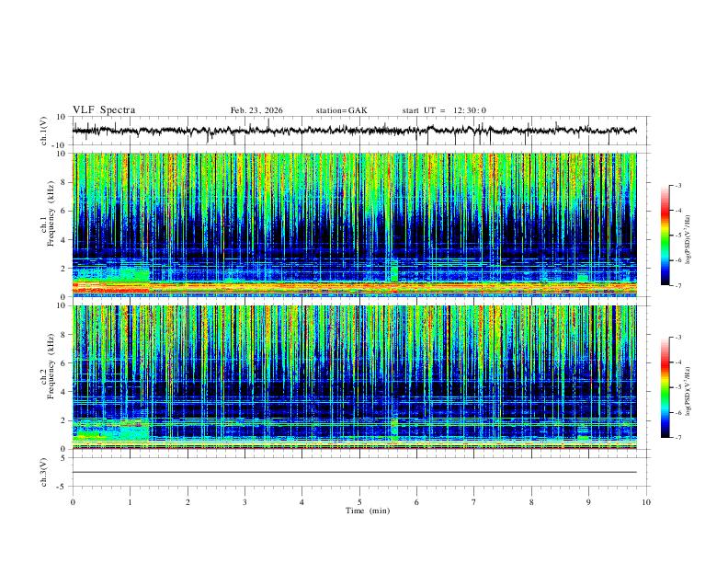Click the ch.3(V) axis label

[x=44, y=472]
